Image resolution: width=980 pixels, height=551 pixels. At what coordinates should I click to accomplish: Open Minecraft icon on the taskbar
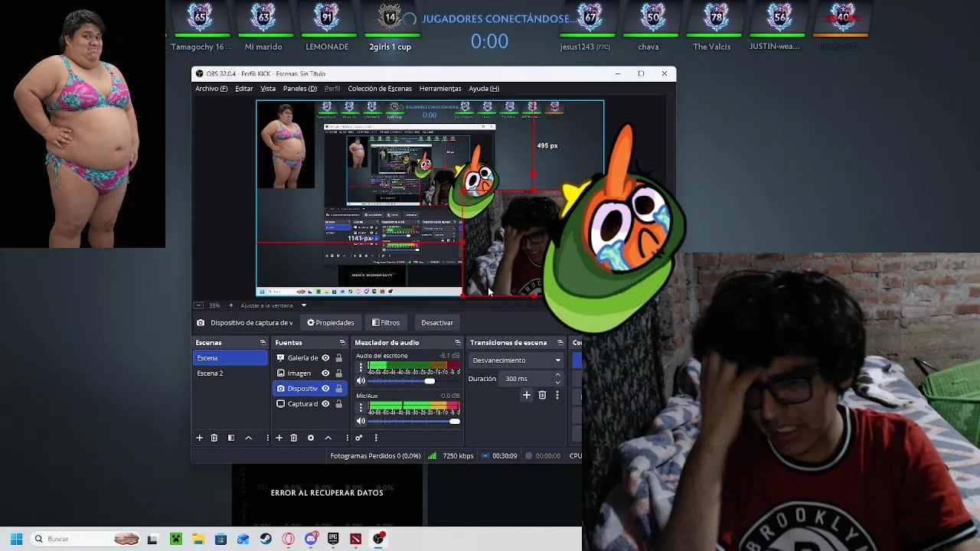(175, 539)
